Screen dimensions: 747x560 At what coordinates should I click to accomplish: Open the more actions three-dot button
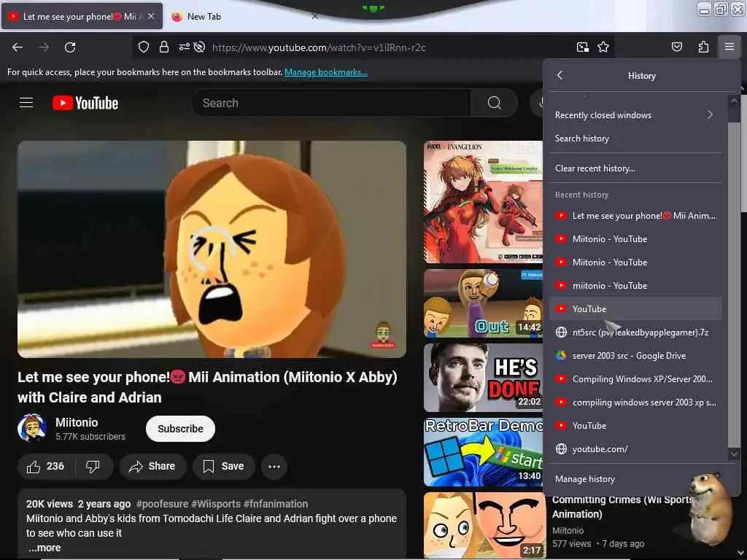click(274, 466)
